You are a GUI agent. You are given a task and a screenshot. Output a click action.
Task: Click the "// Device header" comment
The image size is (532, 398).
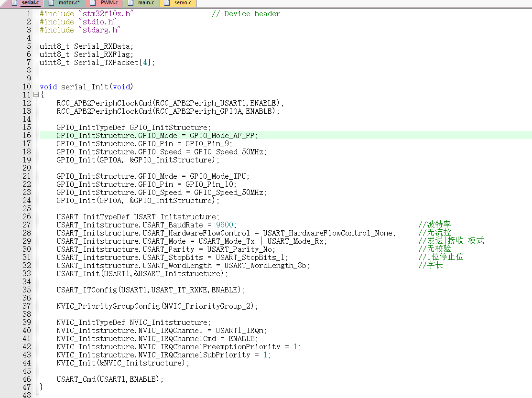click(246, 14)
